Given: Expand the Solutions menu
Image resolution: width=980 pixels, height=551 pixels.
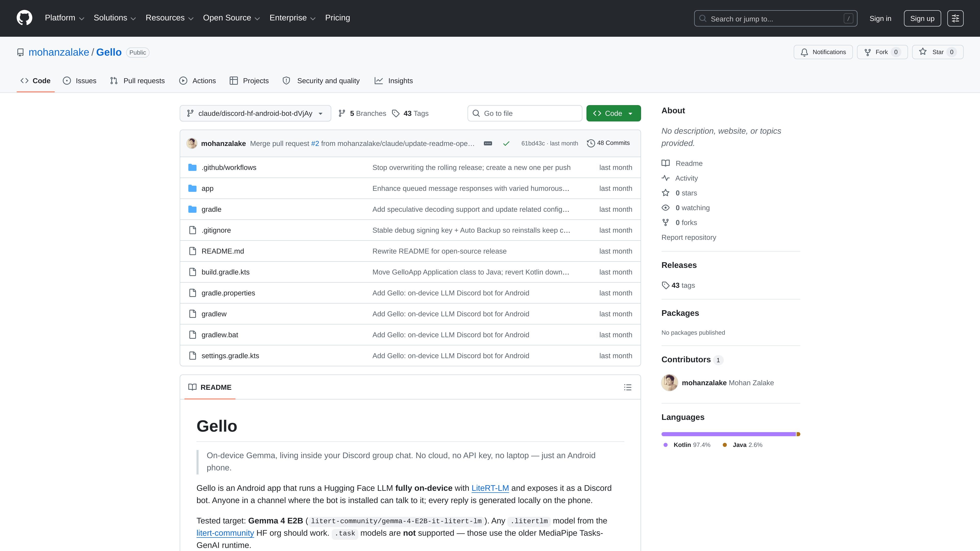Looking at the screenshot, I should click(x=115, y=18).
